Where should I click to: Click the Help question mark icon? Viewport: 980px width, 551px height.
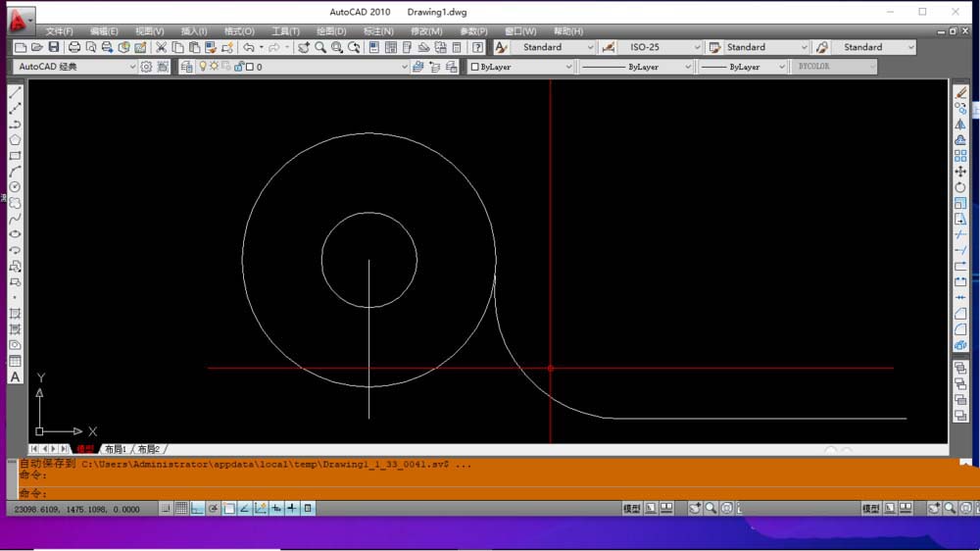click(x=477, y=47)
